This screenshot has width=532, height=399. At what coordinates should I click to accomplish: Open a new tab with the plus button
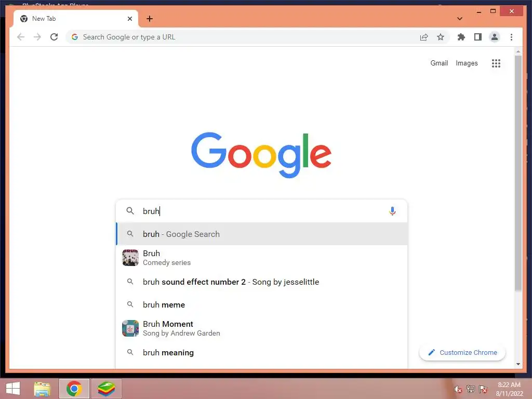pos(150,19)
